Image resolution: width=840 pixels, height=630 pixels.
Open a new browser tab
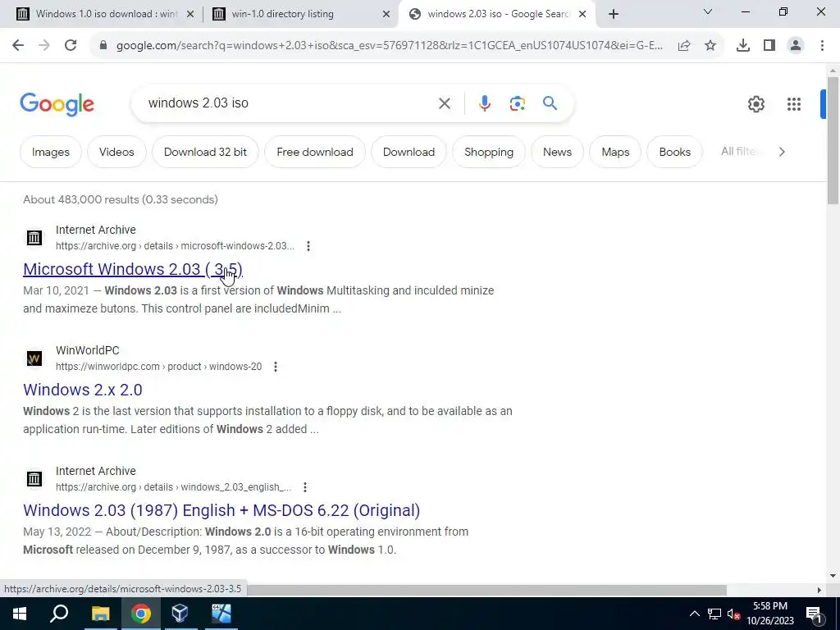click(614, 15)
